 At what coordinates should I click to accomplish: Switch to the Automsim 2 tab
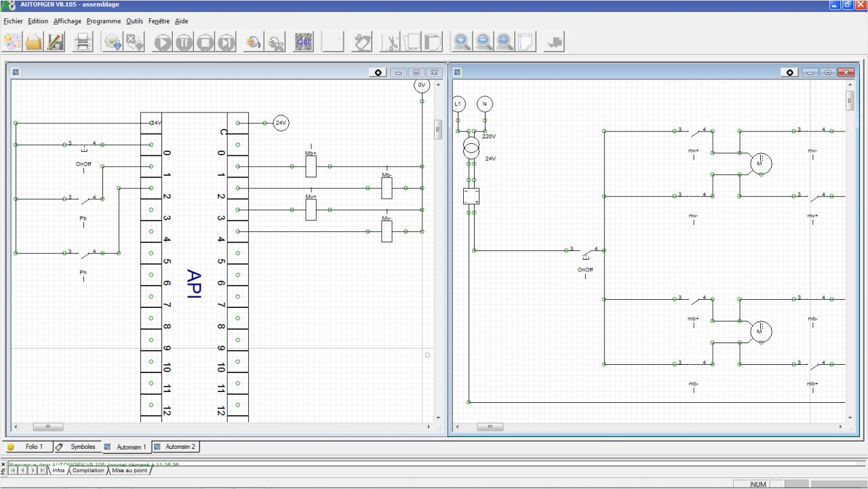tap(175, 447)
